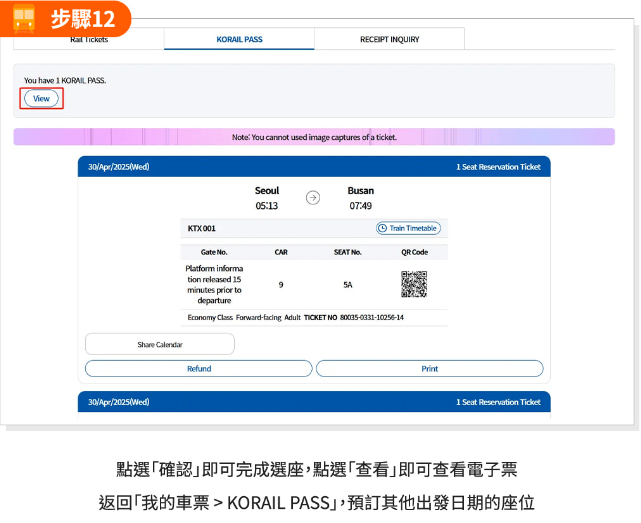Viewport: 641px width, 523px height.
Task: Click the note about image captures of a ticket
Action: click(x=314, y=137)
